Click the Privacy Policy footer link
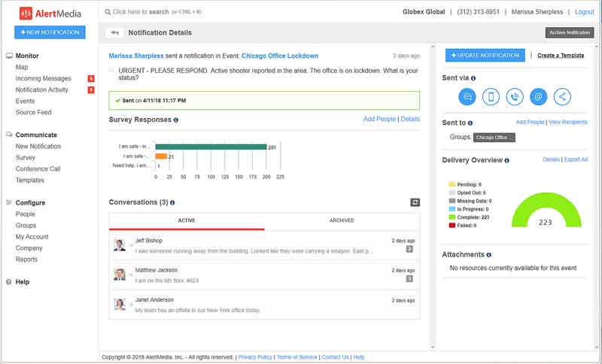 coord(255,357)
